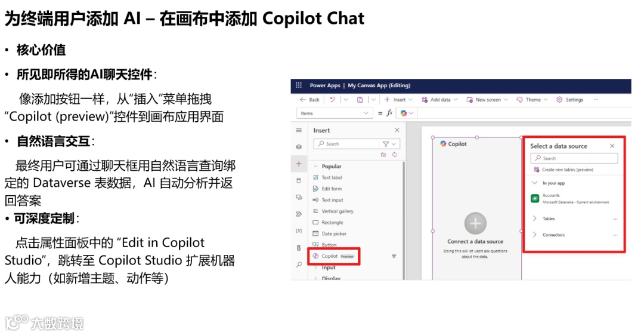
Task: Insert a Text input control
Action: point(328,199)
